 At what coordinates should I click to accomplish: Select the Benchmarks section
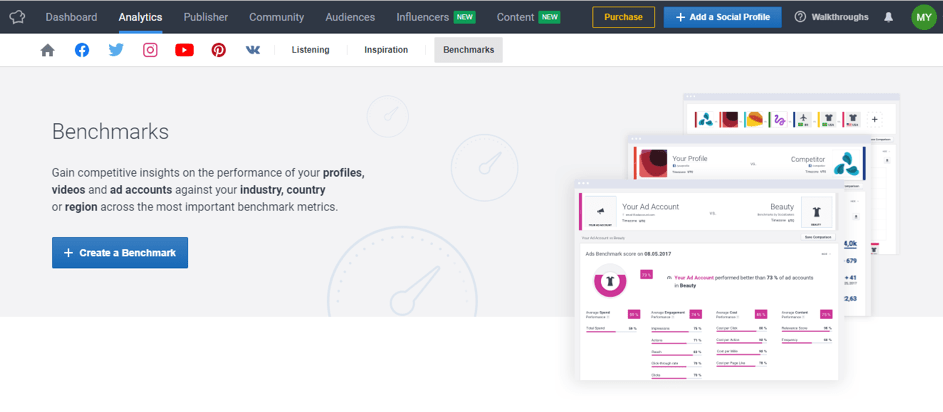pyautogui.click(x=468, y=50)
